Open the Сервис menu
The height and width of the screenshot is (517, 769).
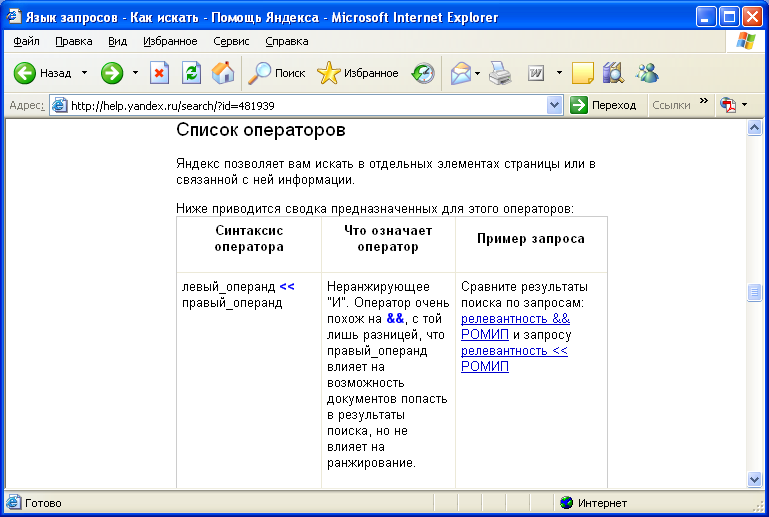point(231,41)
